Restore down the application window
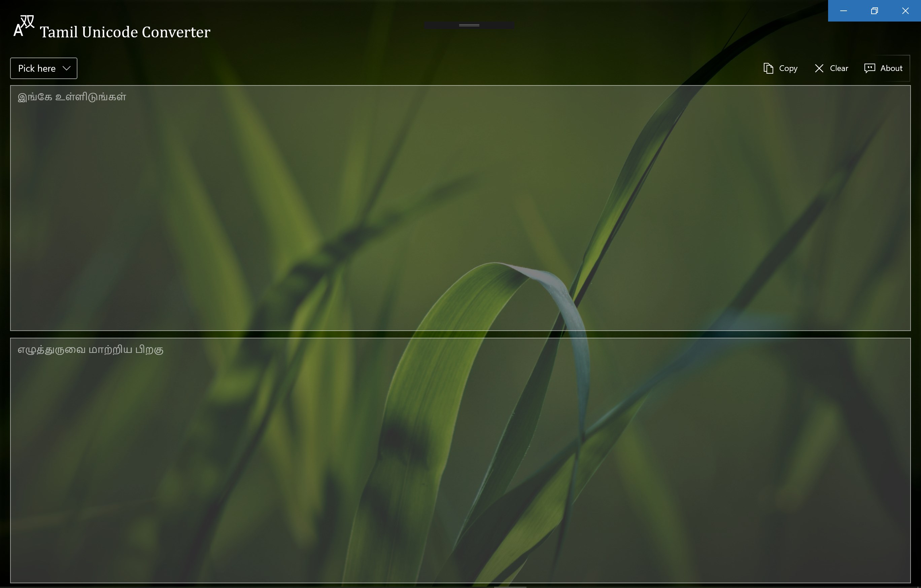 874,11
